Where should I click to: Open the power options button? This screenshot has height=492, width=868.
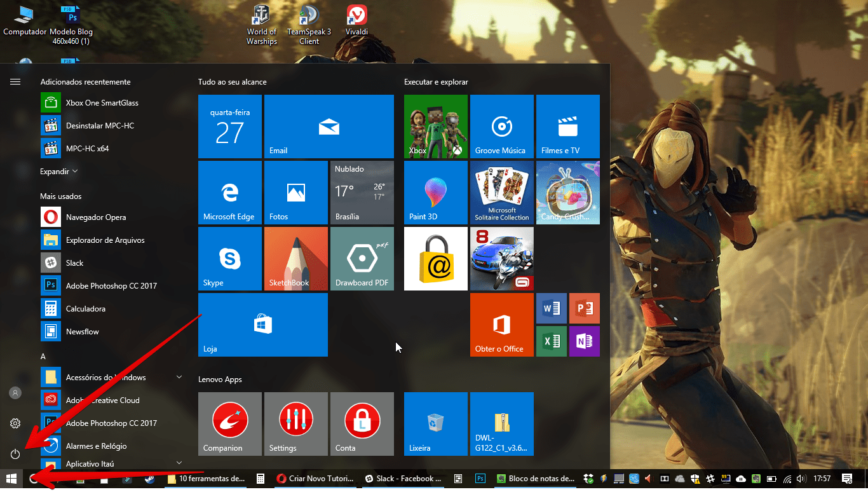15,454
